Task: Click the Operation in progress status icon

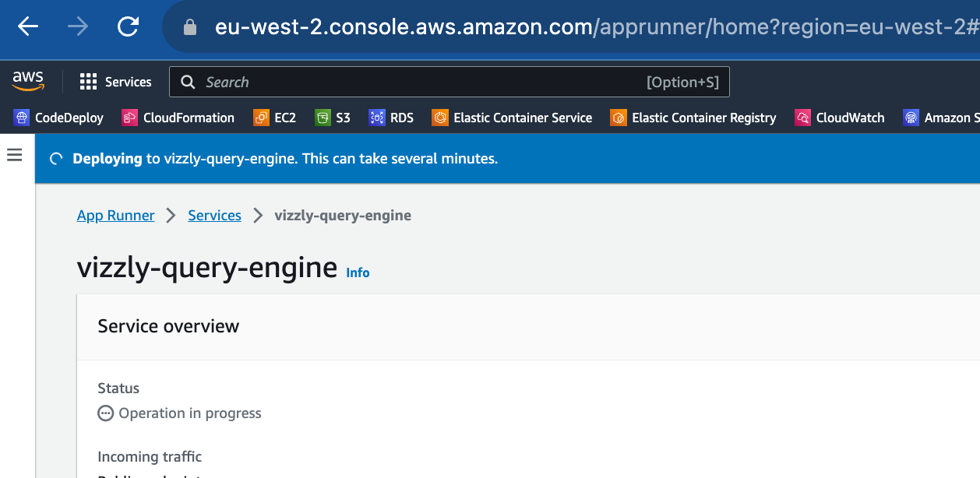Action: coord(106,413)
